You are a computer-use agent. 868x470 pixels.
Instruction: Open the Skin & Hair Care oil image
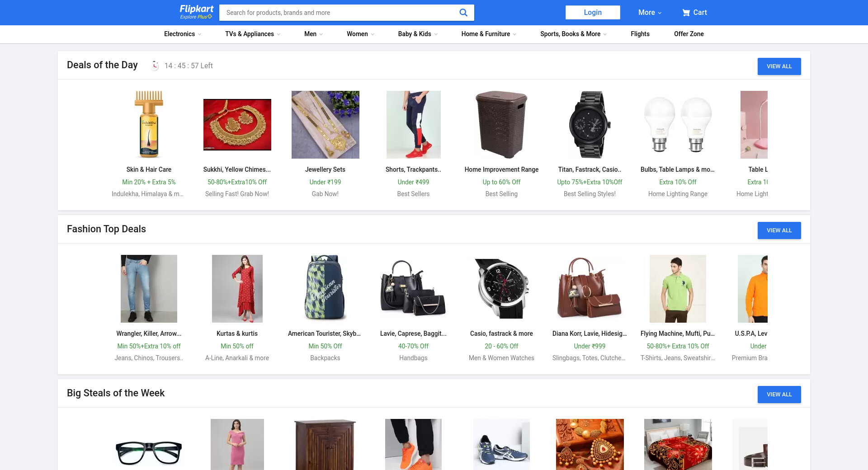pos(149,125)
